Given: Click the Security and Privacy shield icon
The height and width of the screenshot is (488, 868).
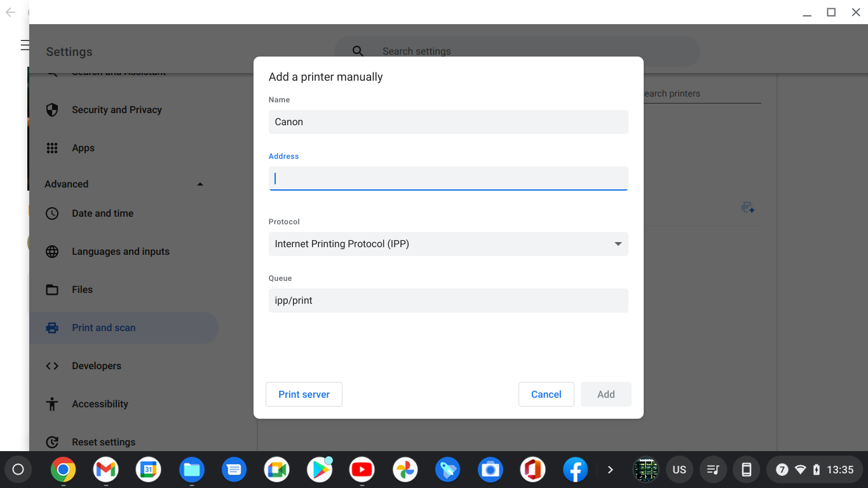Looking at the screenshot, I should coord(52,110).
